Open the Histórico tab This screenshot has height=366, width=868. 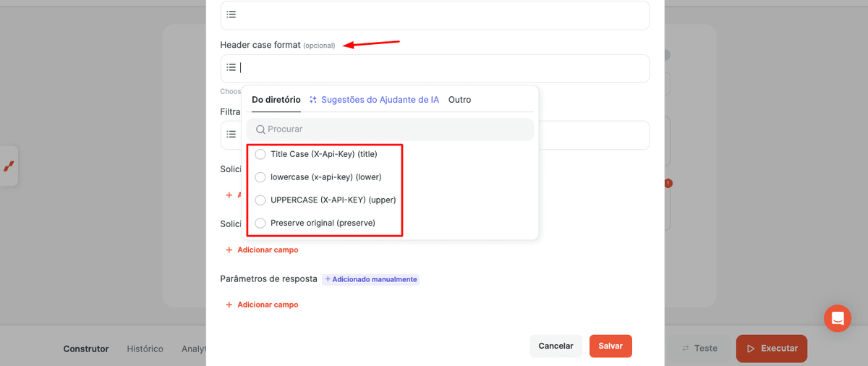145,349
